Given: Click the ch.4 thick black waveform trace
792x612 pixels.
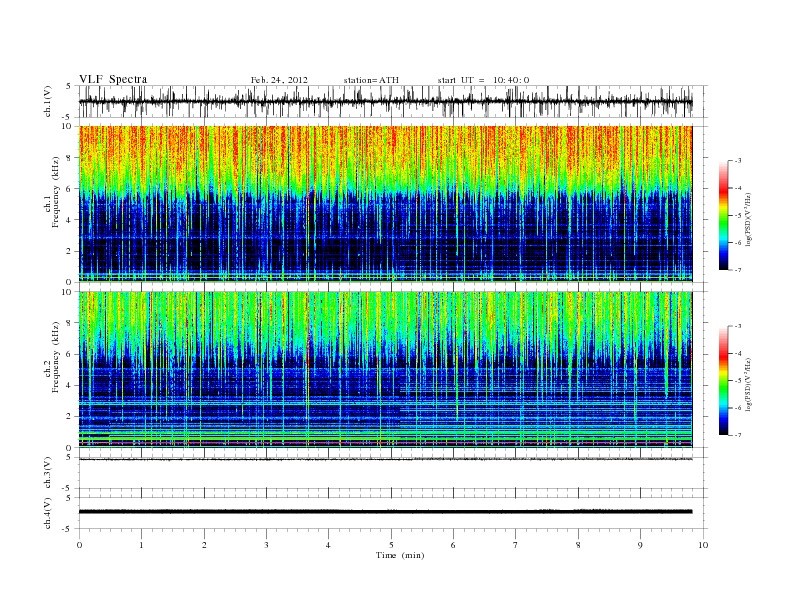Looking at the screenshot, I should [x=385, y=511].
